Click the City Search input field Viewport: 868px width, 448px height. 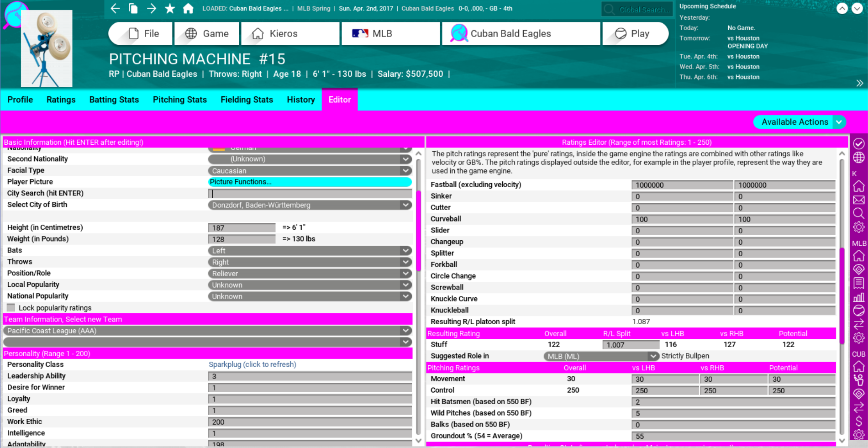[310, 194]
